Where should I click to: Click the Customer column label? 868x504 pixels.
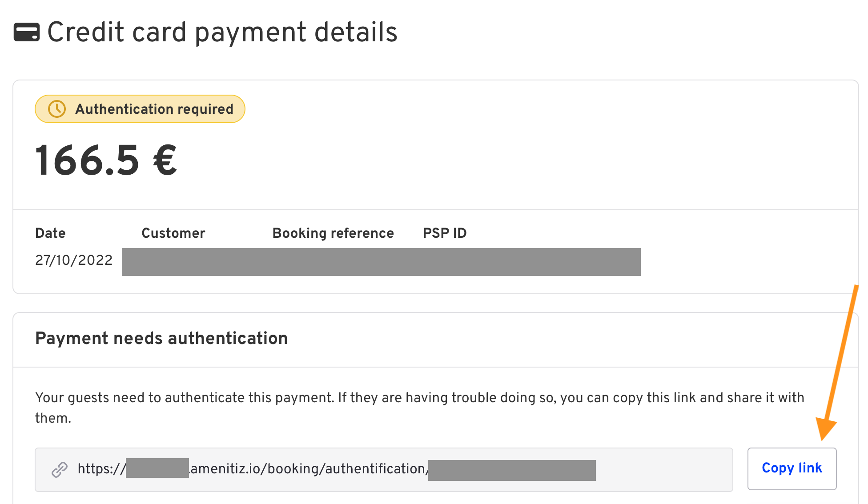(173, 233)
